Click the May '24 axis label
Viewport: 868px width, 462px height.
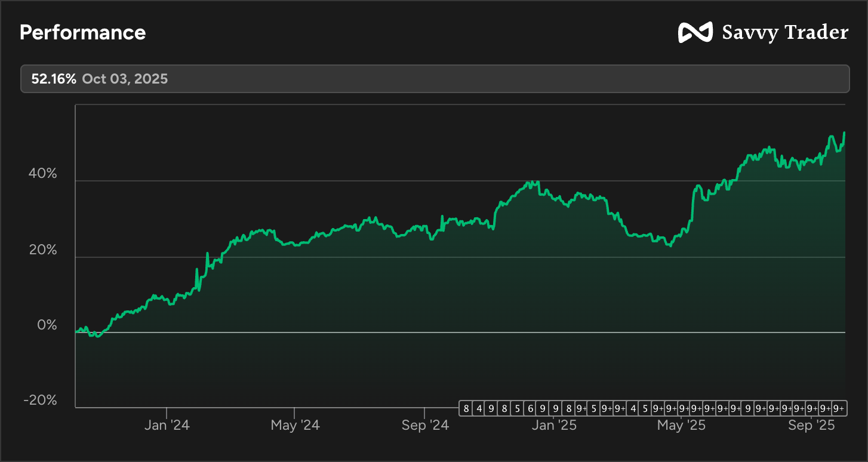tap(295, 426)
